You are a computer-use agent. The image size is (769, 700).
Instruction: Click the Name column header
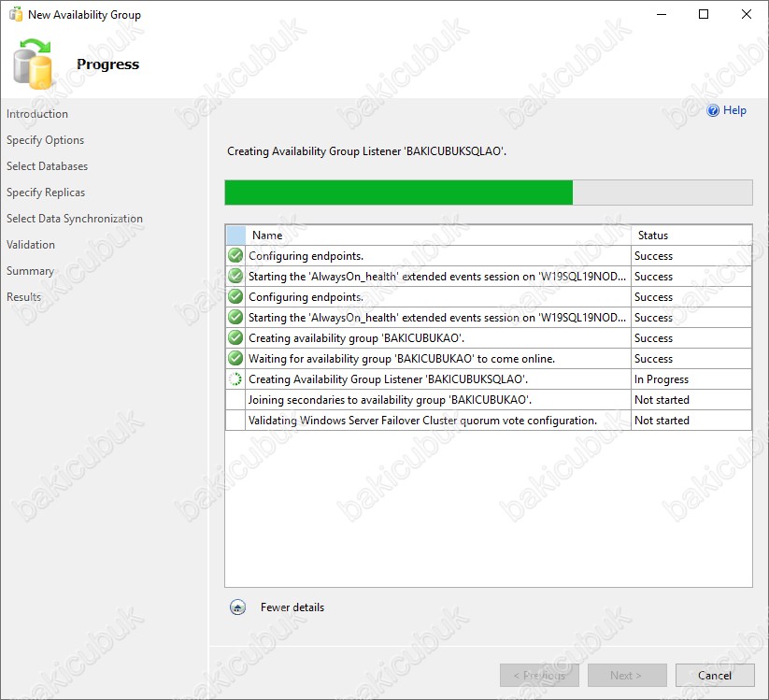pyautogui.click(x=438, y=236)
